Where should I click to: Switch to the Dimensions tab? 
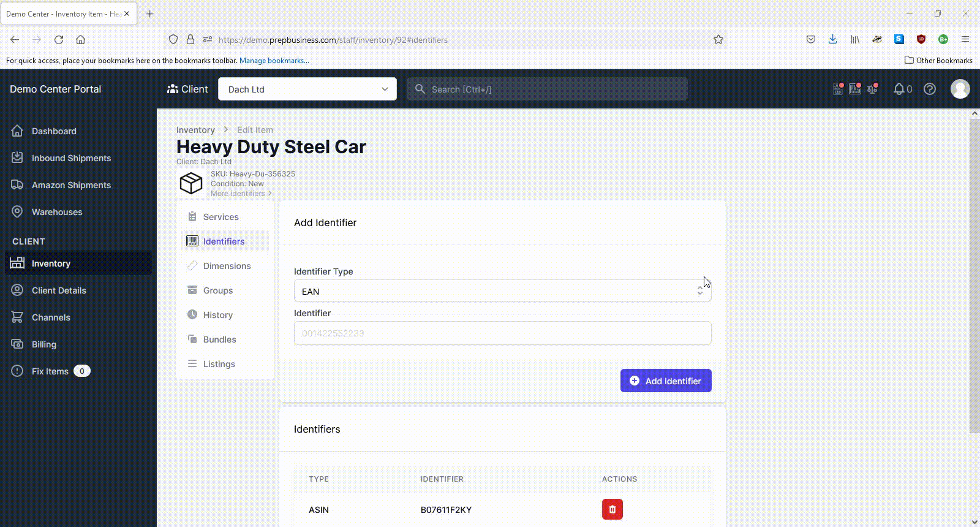coord(225,266)
